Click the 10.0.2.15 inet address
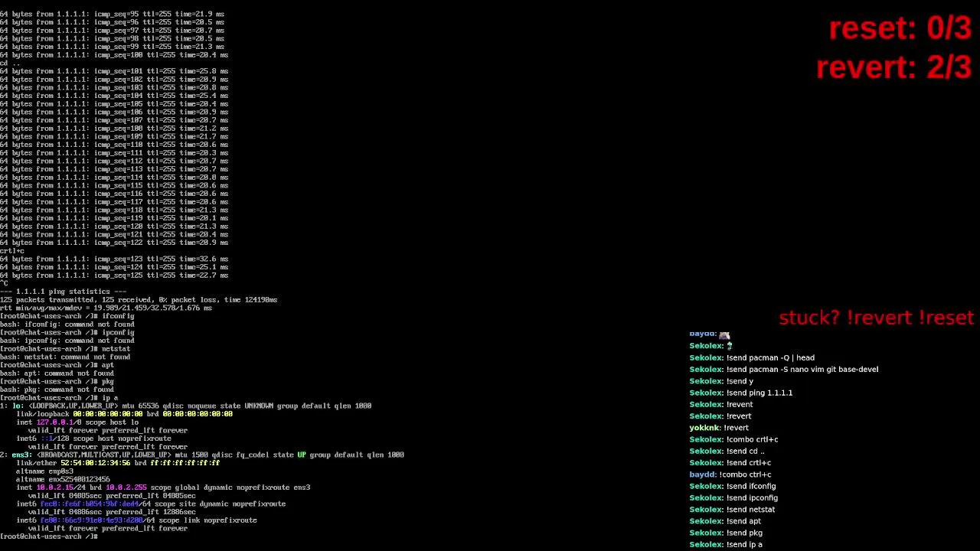The width and height of the screenshot is (980, 551). (x=55, y=487)
